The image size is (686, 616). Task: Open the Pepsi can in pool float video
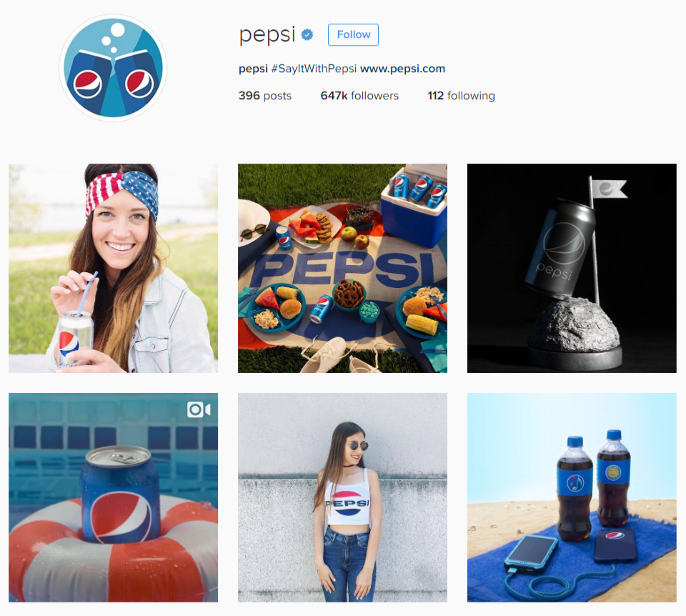click(x=114, y=497)
